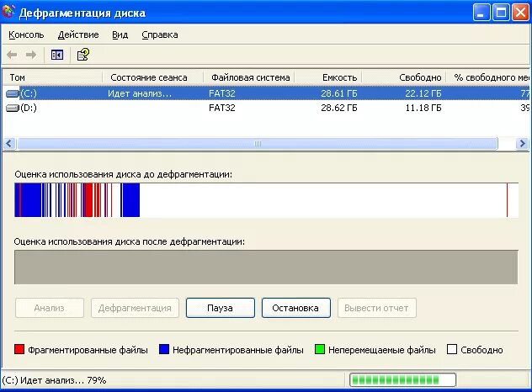Open the Вид menu
This screenshot has height=392, width=532.
[x=120, y=34]
